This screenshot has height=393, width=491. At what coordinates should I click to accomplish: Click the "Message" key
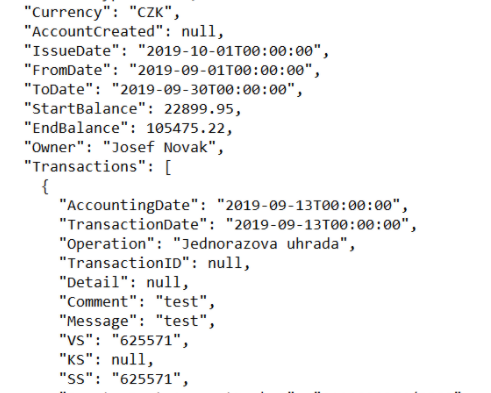coord(98,321)
